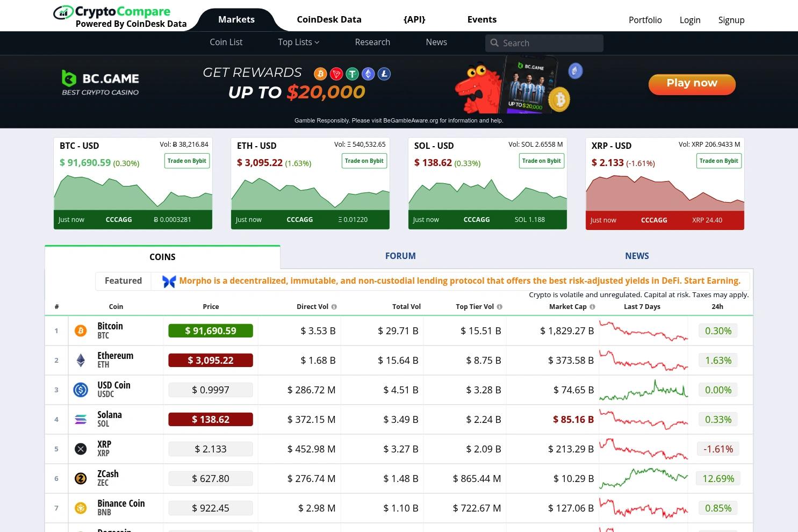Sort by the Total Vol column header
Image resolution: width=798 pixels, height=532 pixels.
click(x=406, y=307)
